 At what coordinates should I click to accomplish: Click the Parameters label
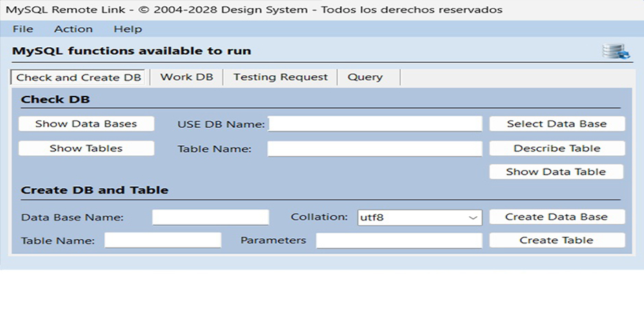273,240
